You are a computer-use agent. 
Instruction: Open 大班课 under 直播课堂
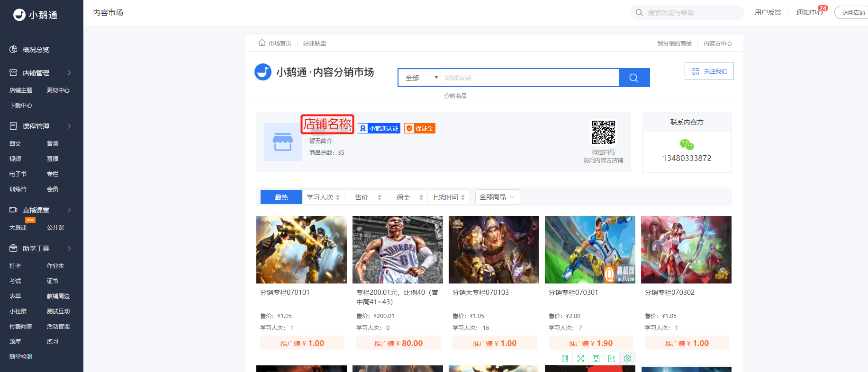[18, 228]
